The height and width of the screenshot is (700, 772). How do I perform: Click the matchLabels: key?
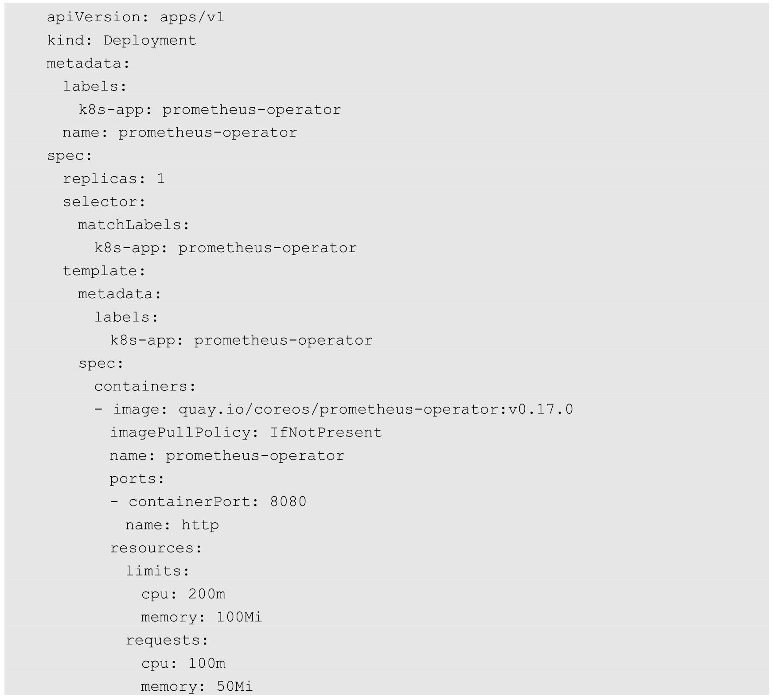[133, 225]
